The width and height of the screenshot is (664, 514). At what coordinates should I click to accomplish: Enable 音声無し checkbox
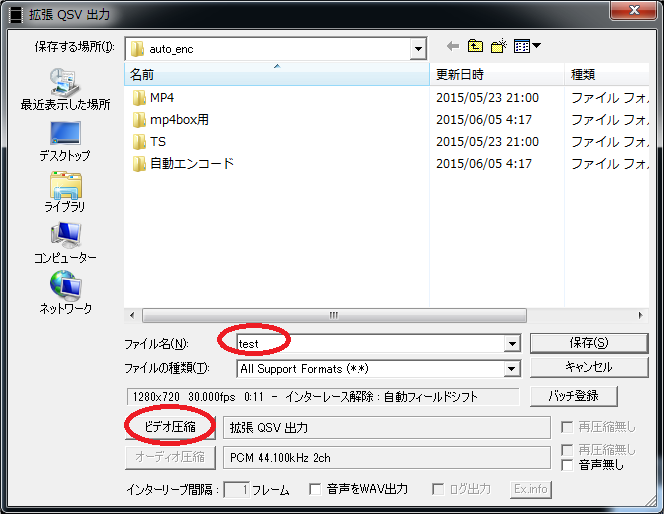pos(567,465)
